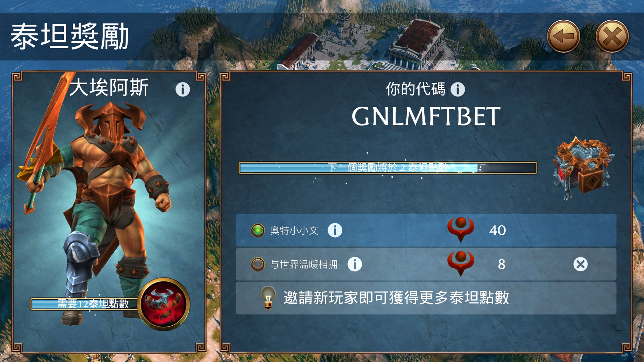Click the golden back arrow button
Screen dimensions: 644x362
click(563, 36)
